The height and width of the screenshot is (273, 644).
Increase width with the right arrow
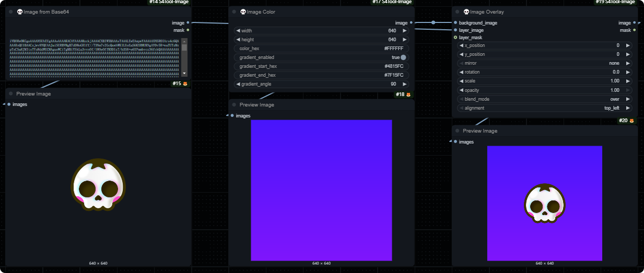tap(405, 31)
